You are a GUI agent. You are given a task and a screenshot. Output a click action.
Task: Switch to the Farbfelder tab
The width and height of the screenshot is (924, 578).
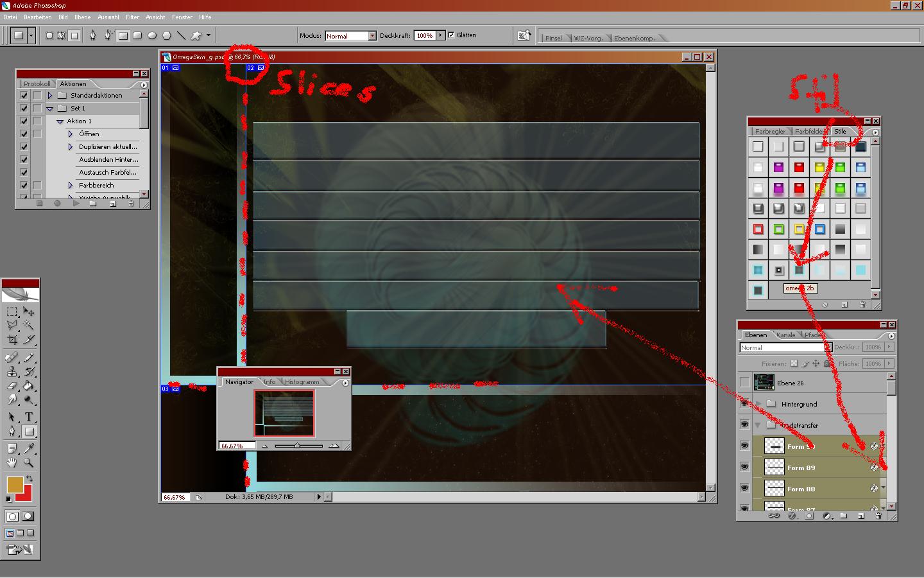(x=810, y=131)
